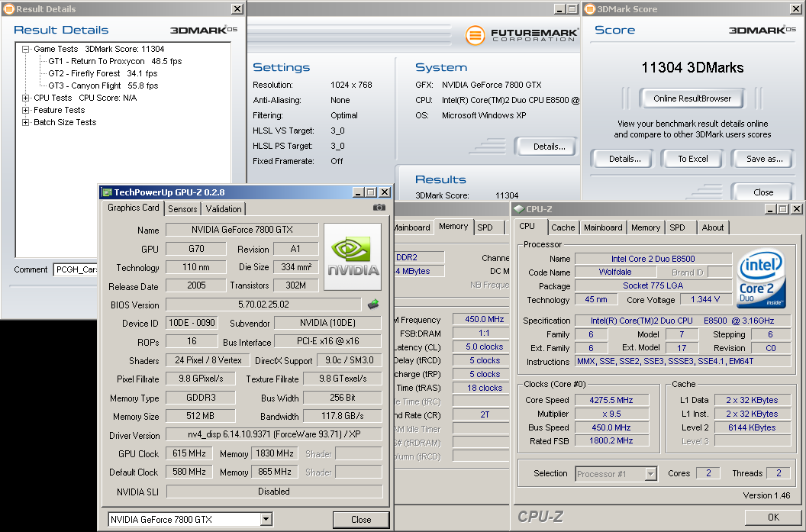
Task: Click the Code Name value Wolfdale
Action: tap(614, 272)
